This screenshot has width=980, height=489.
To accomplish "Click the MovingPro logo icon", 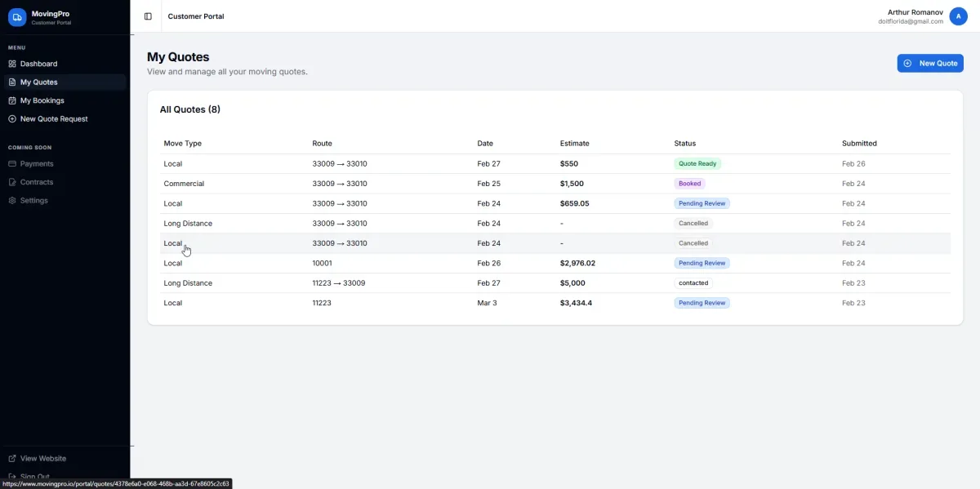I will [x=16, y=16].
